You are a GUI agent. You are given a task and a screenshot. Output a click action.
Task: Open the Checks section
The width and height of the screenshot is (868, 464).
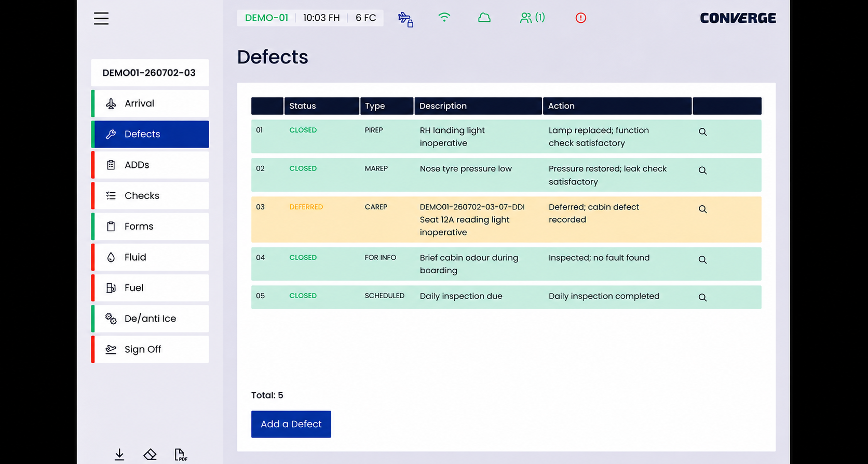150,195
